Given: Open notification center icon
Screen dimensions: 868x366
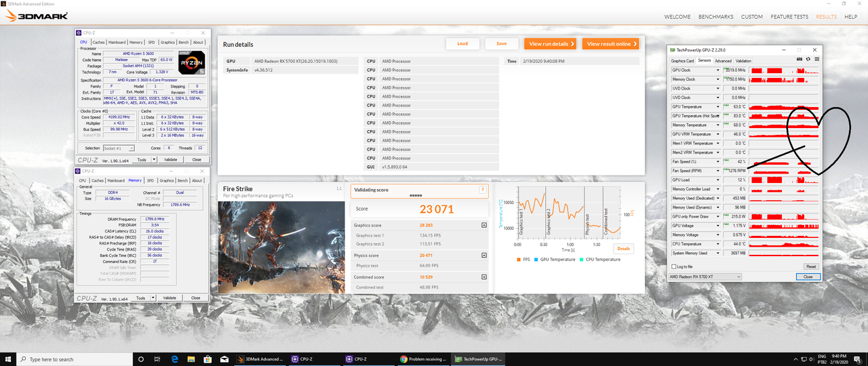Looking at the screenshot, I should click(856, 359).
